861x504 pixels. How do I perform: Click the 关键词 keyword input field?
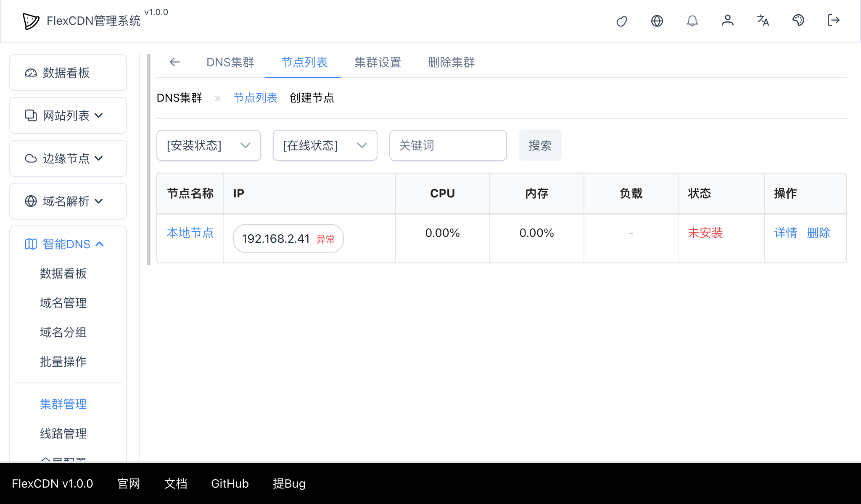[448, 145]
